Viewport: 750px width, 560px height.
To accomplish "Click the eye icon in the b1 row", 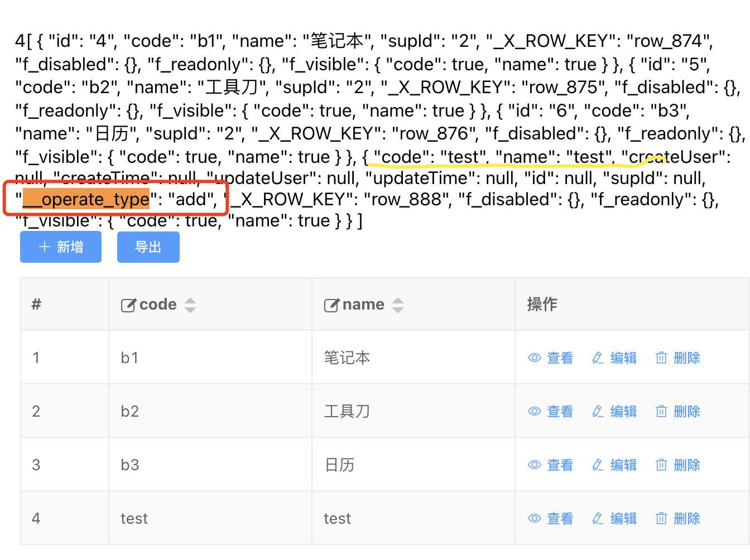I will click(535, 358).
